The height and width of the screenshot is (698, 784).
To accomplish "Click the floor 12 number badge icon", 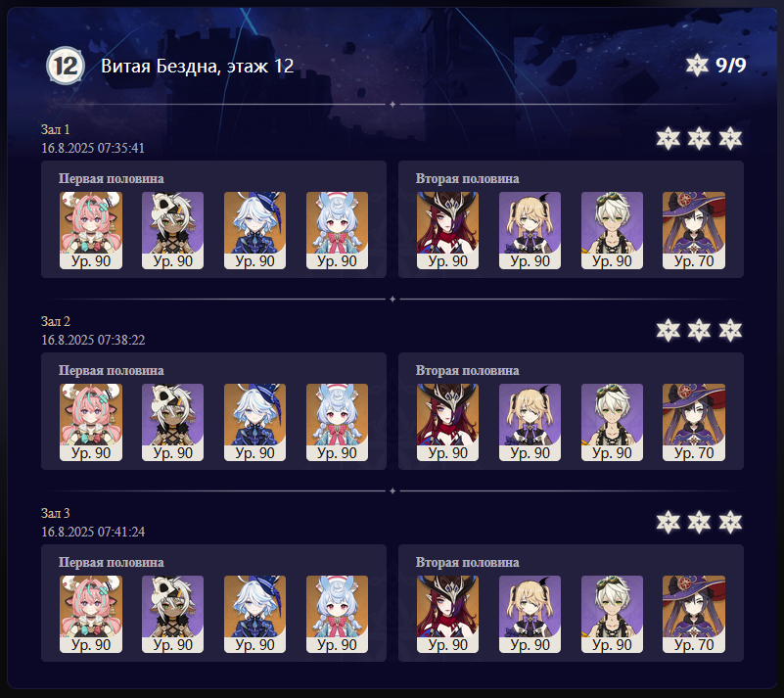I will (66, 66).
